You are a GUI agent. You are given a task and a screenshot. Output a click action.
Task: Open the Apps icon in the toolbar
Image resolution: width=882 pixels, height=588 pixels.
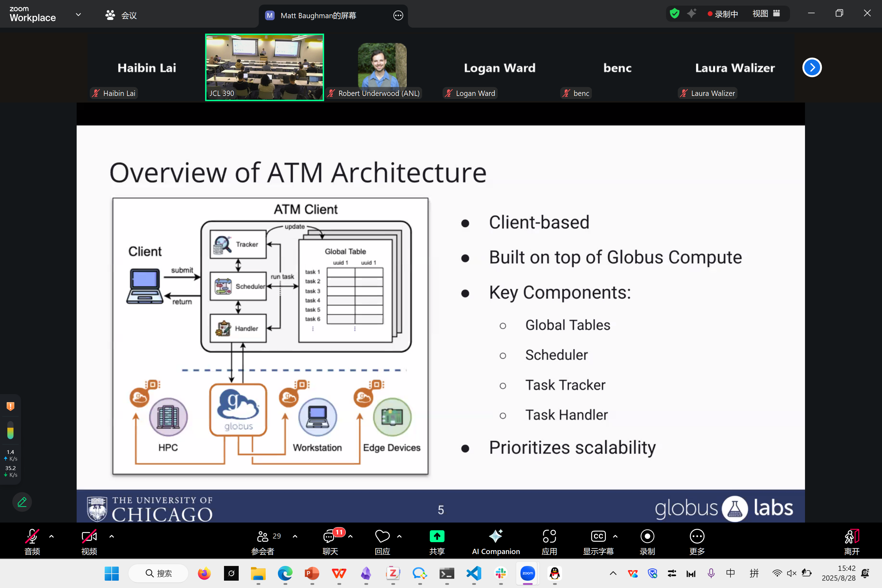(x=549, y=537)
